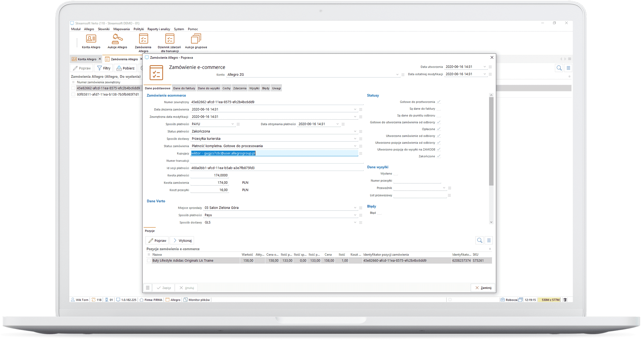644x350 pixels.
Task: Open list menu icon in main window toolbar
Action: point(568,68)
